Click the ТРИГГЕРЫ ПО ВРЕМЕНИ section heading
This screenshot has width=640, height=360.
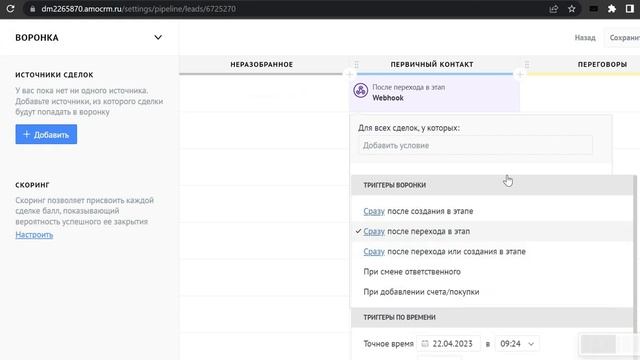tap(399, 317)
